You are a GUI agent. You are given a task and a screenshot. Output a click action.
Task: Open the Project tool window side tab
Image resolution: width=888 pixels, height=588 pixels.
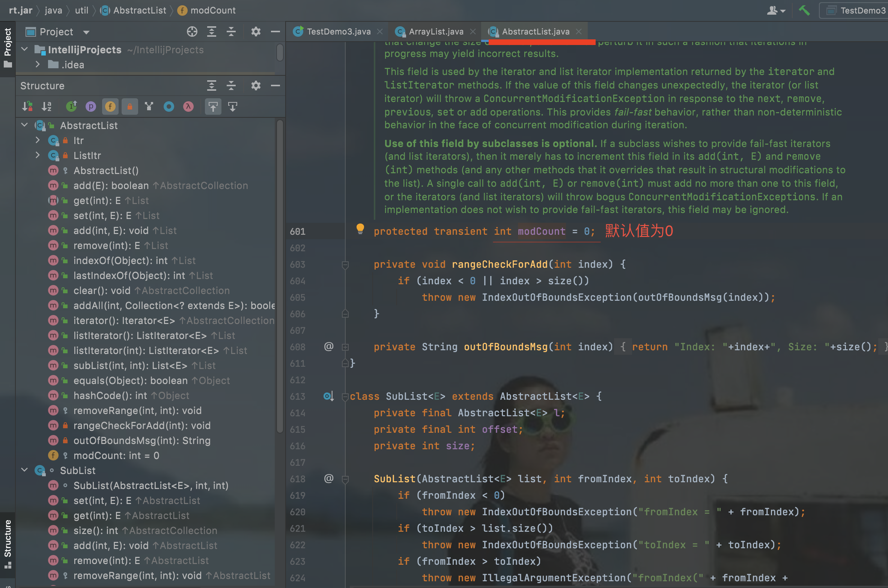[8, 48]
